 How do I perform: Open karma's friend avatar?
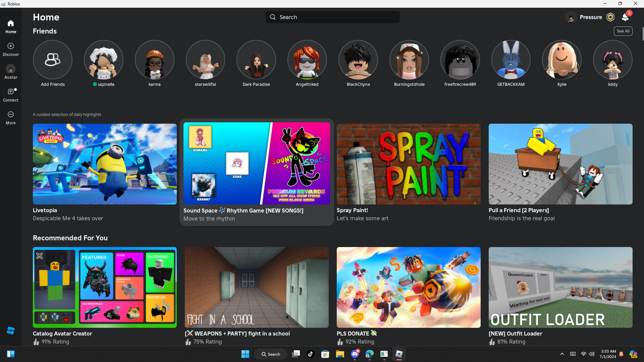click(x=155, y=60)
